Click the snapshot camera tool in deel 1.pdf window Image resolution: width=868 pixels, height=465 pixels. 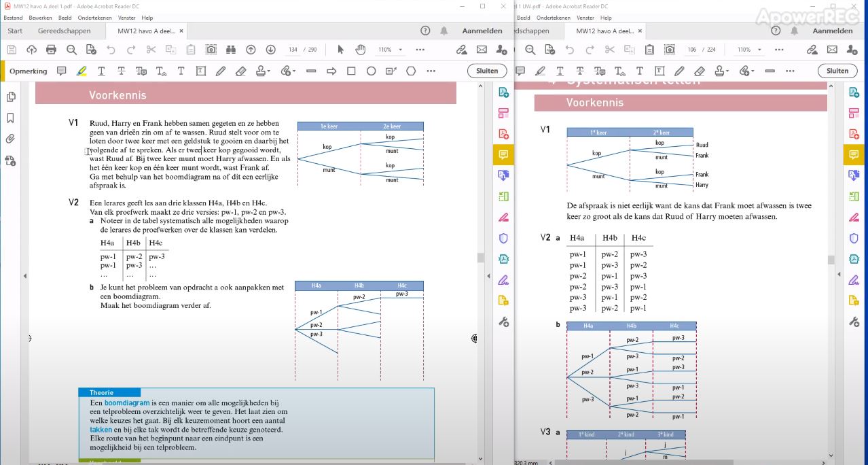pyautogui.click(x=211, y=50)
